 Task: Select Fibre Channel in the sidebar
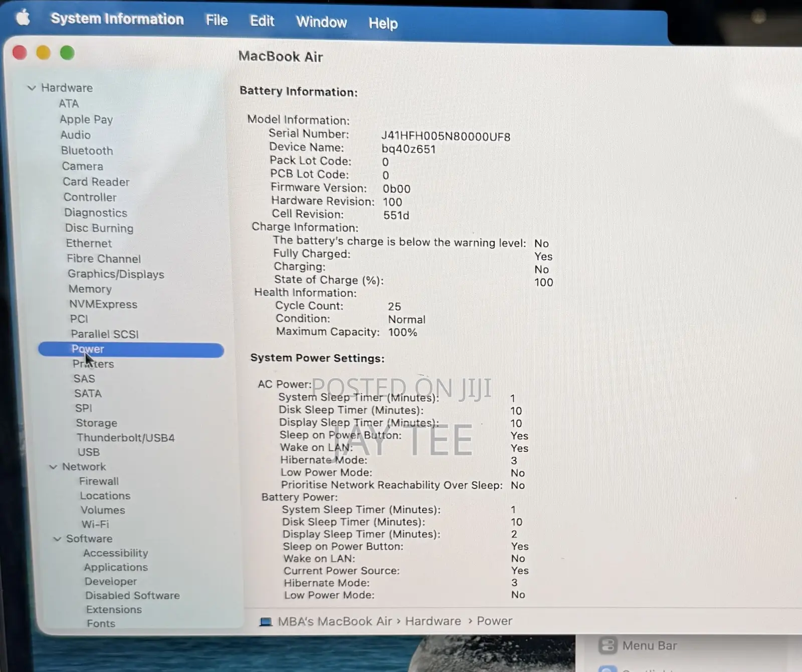tap(104, 259)
